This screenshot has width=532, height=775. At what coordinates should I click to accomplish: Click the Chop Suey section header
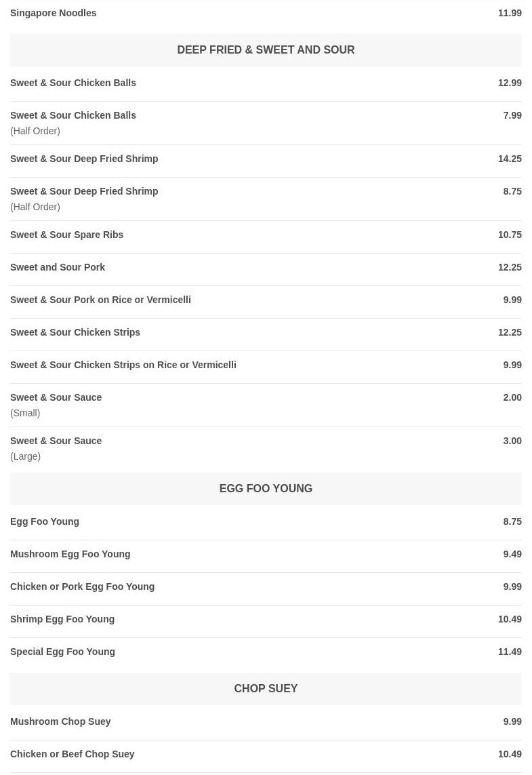coord(266,688)
